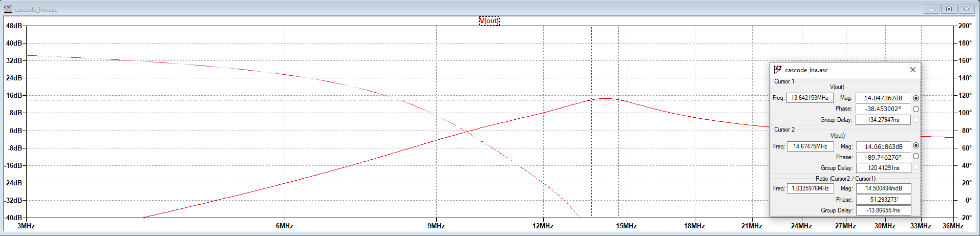
Task: Select the Cursor 2 Mag radio button
Action: 916,146
